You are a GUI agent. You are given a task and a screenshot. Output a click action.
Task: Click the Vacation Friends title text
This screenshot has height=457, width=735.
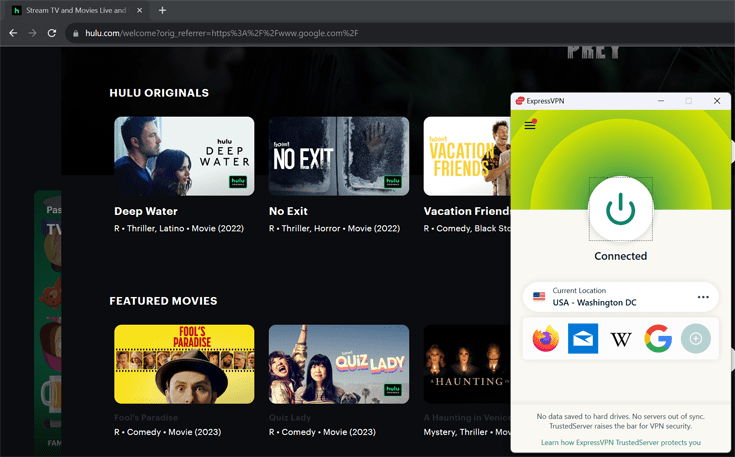467,211
